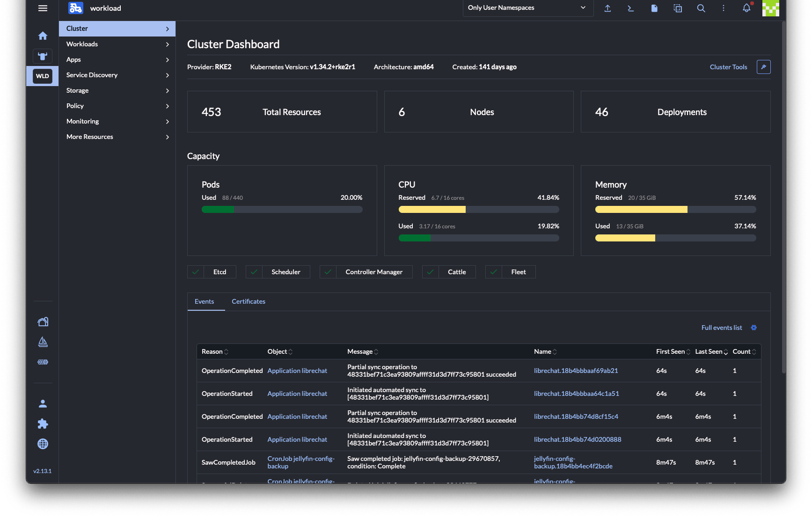The width and height of the screenshot is (812, 518).
Task: Open Continuous Delivery sailboat icon
Action: (43, 342)
